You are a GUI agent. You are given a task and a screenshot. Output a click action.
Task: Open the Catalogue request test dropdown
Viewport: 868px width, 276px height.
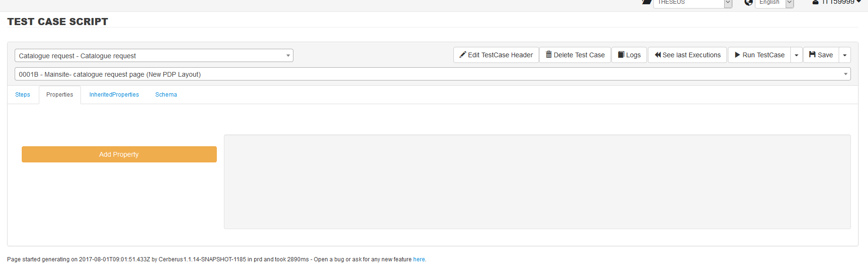pyautogui.click(x=154, y=55)
